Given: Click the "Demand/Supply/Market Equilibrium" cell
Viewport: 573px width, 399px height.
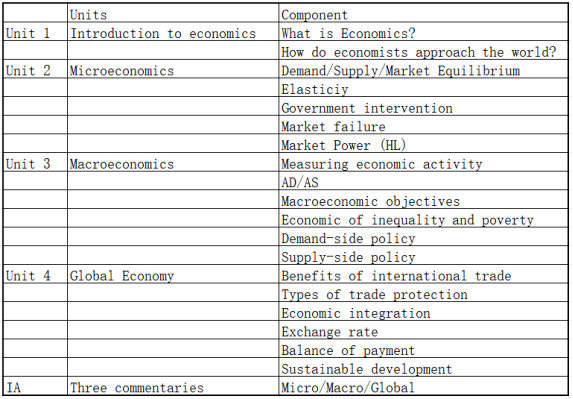Looking at the screenshot, I should 423,69.
